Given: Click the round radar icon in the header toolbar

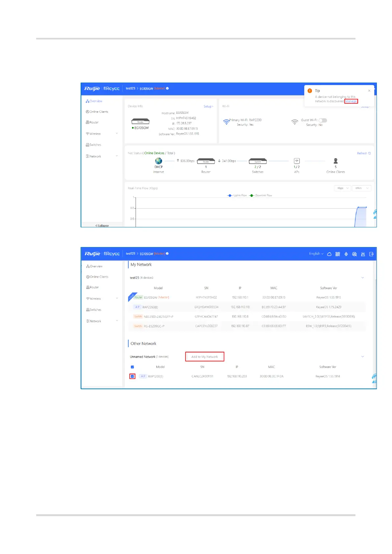Looking at the screenshot, I should point(354,254).
